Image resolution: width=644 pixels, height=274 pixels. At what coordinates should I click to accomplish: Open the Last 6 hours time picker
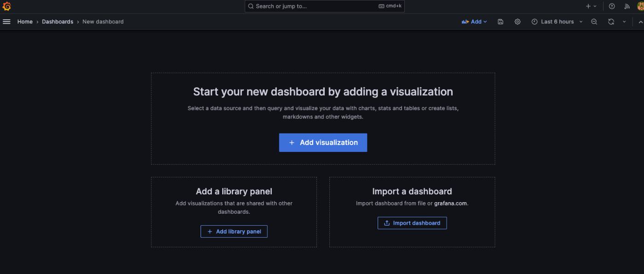557,22
